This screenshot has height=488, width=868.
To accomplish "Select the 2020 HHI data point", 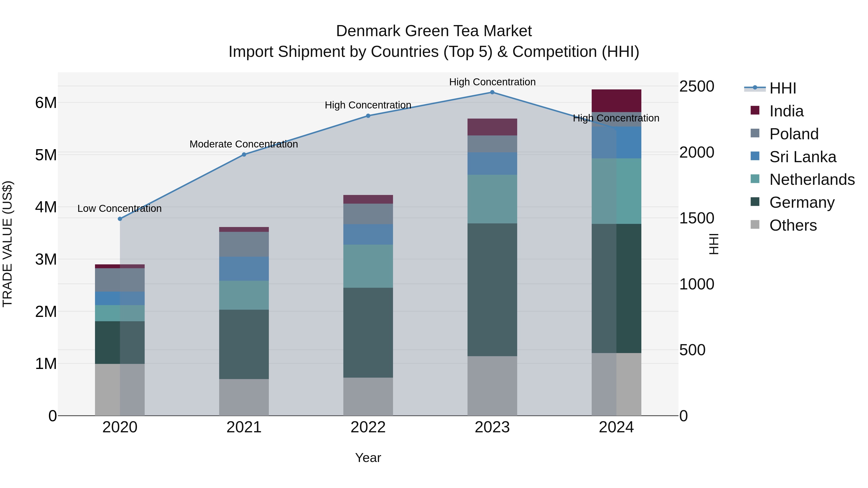I will (120, 219).
